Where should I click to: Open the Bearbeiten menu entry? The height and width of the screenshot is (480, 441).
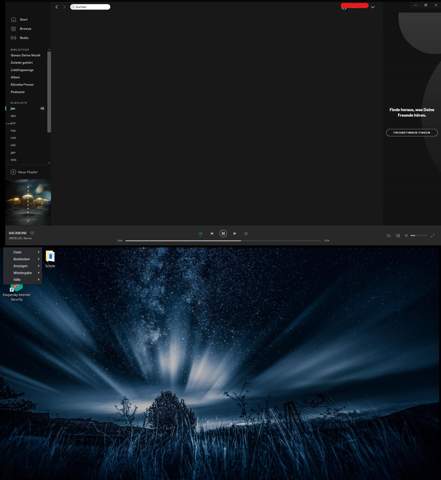pyautogui.click(x=23, y=259)
